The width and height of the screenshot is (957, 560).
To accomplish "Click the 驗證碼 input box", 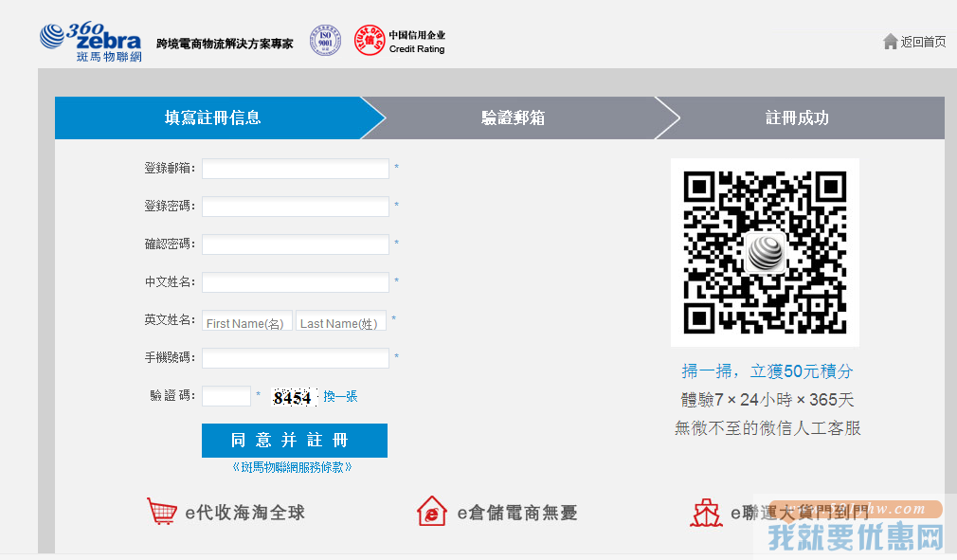I will point(226,396).
